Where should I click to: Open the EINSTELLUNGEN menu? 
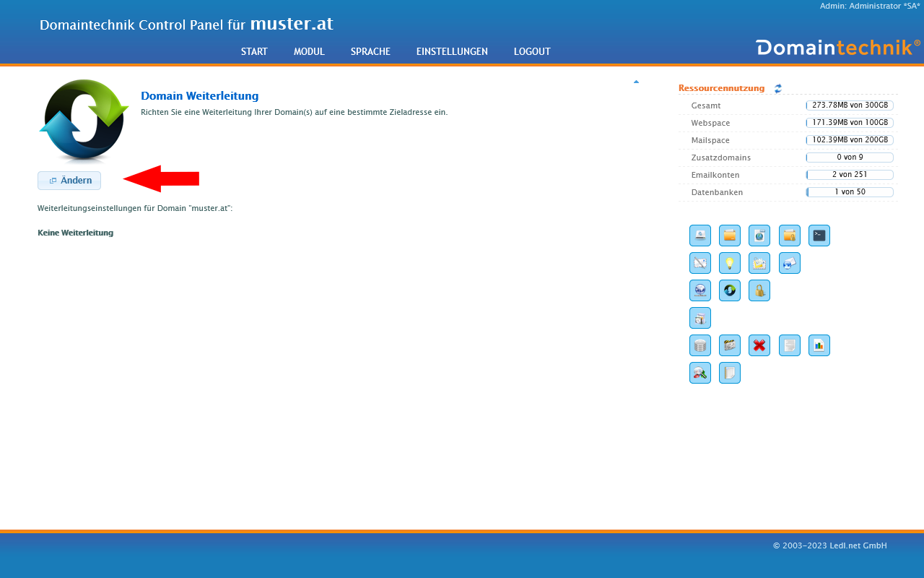452,51
